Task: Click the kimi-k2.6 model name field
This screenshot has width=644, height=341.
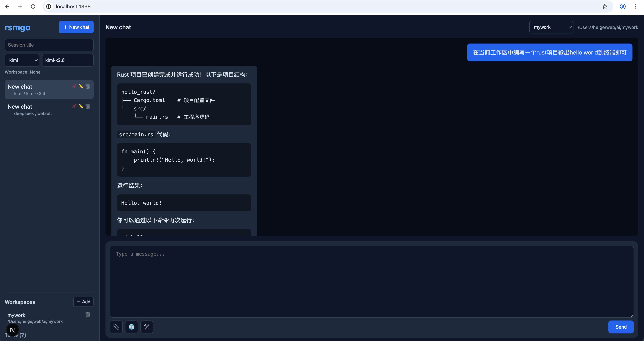Action: tap(68, 60)
